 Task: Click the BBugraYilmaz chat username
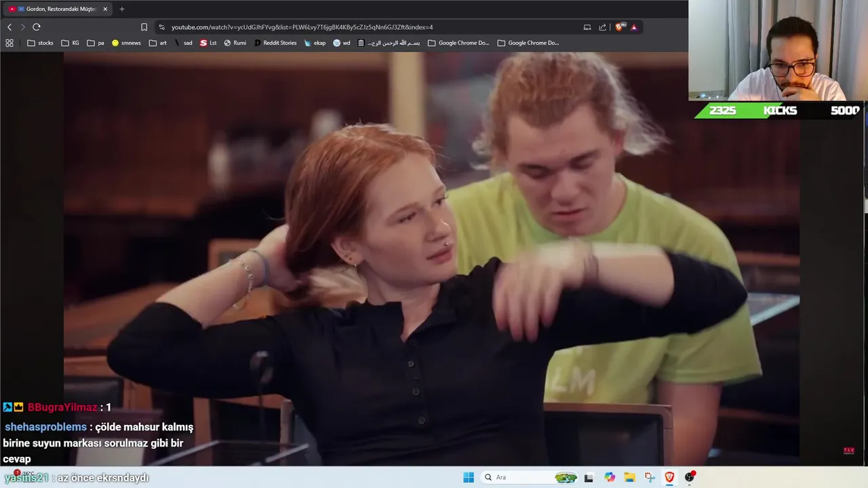coord(62,407)
